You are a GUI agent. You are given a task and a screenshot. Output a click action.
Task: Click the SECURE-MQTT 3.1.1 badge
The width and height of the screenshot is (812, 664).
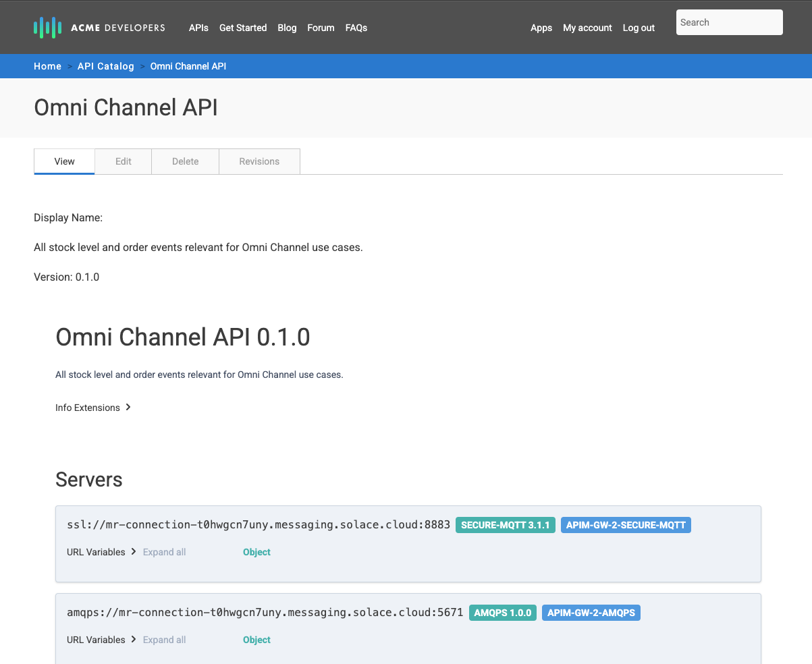(x=505, y=524)
